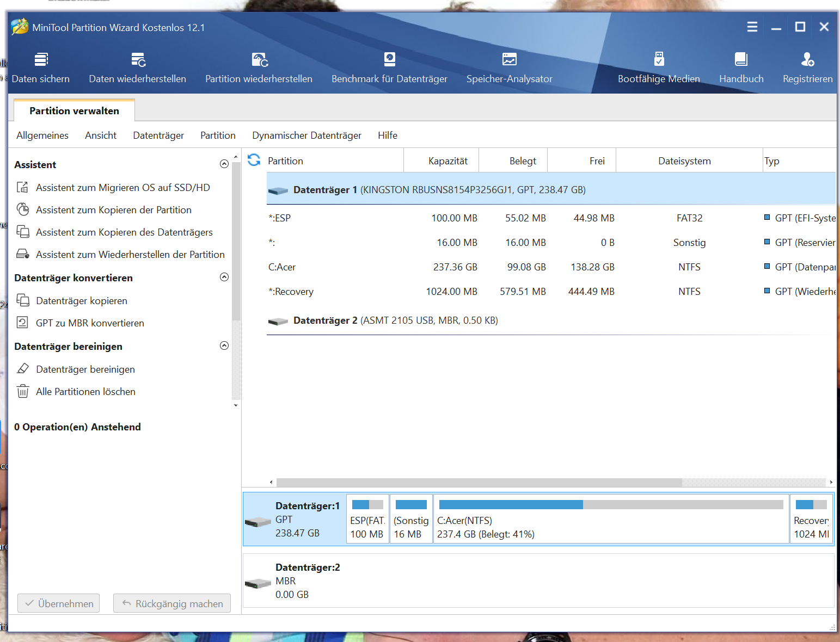Click the partition list horizontal scrollbar
The image size is (840, 642).
[x=479, y=482]
